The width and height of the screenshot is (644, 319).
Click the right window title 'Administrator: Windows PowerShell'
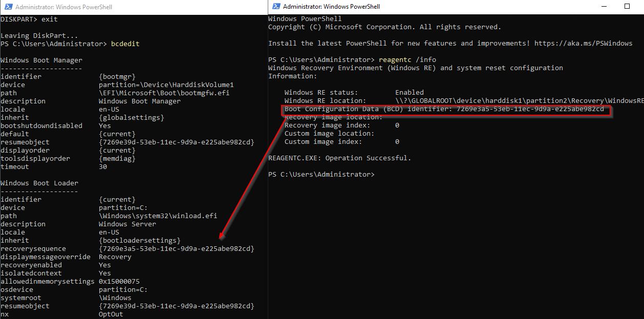pos(331,7)
